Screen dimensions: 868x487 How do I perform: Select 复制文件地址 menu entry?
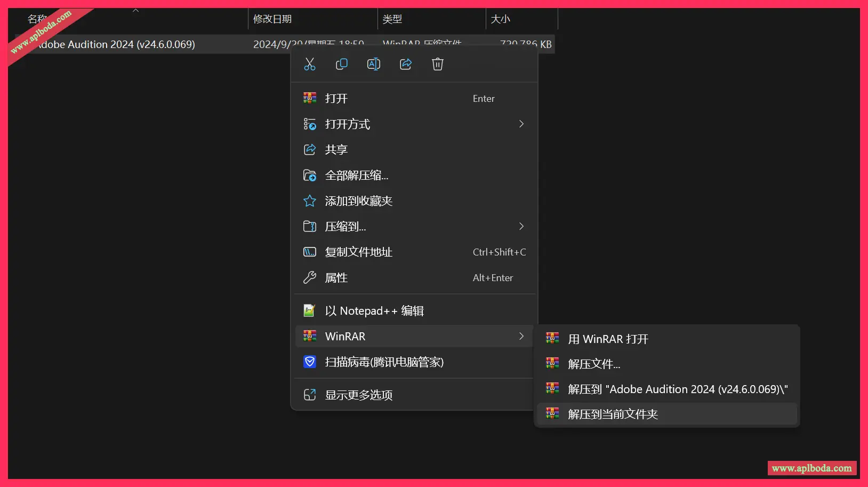[x=358, y=252]
